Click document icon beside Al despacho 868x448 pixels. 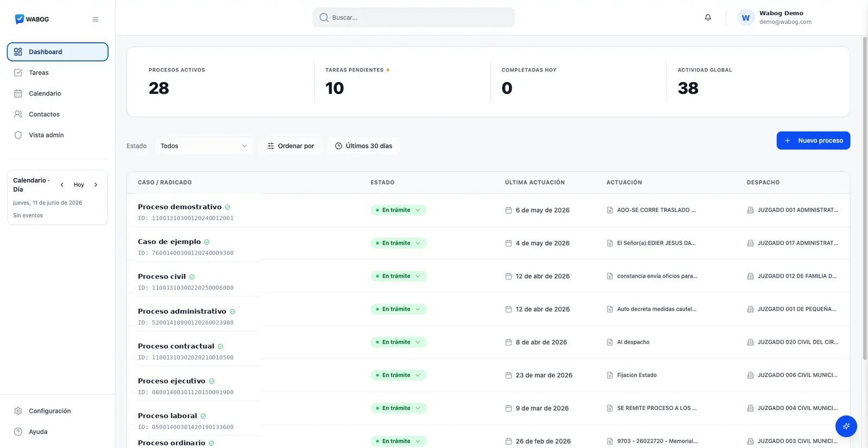[x=610, y=342]
